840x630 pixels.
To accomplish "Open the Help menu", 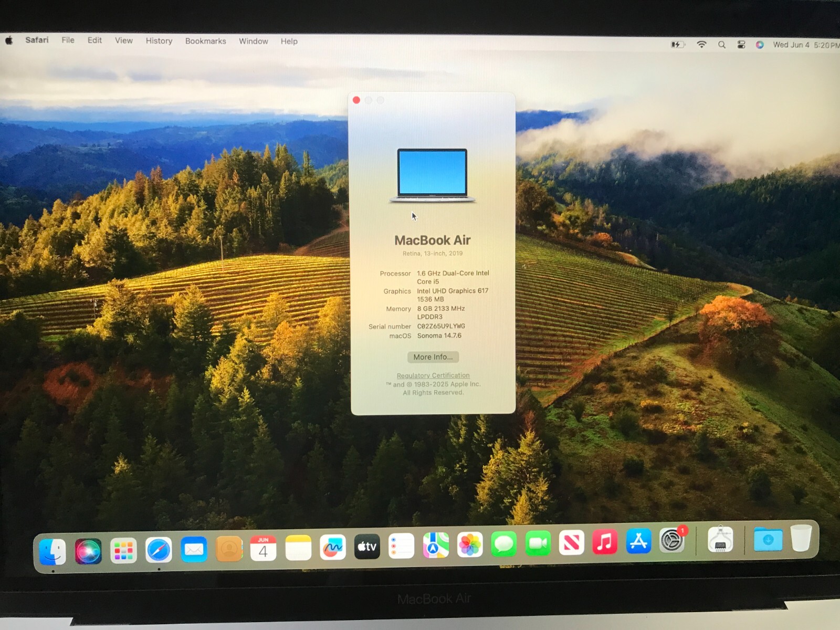I will 289,41.
